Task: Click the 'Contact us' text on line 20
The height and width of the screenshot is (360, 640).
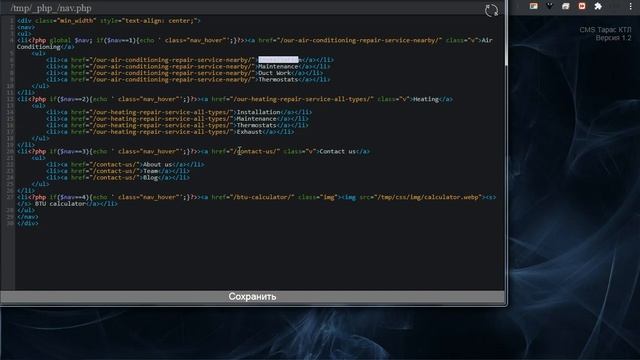Action: pyautogui.click(x=338, y=151)
